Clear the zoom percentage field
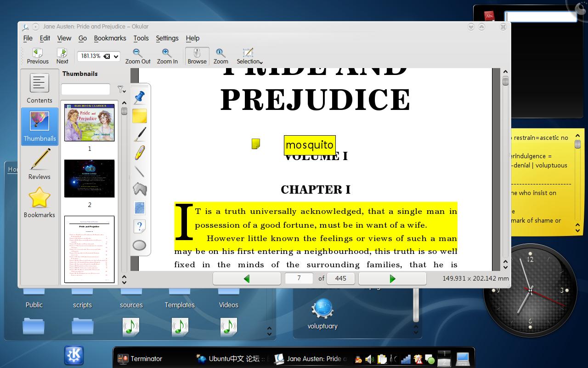Screen dimensions: 588x368 point(107,56)
